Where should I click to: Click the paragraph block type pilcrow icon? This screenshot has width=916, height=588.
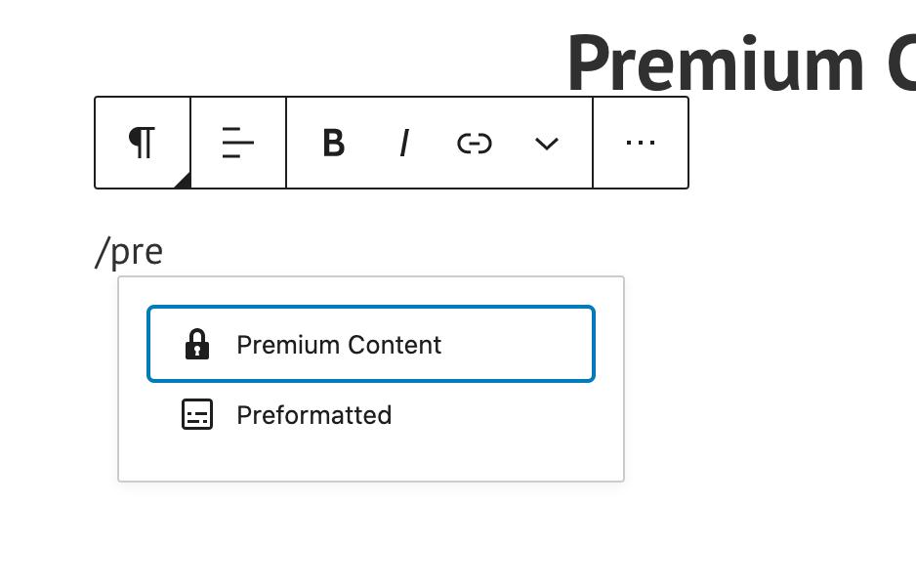(143, 143)
